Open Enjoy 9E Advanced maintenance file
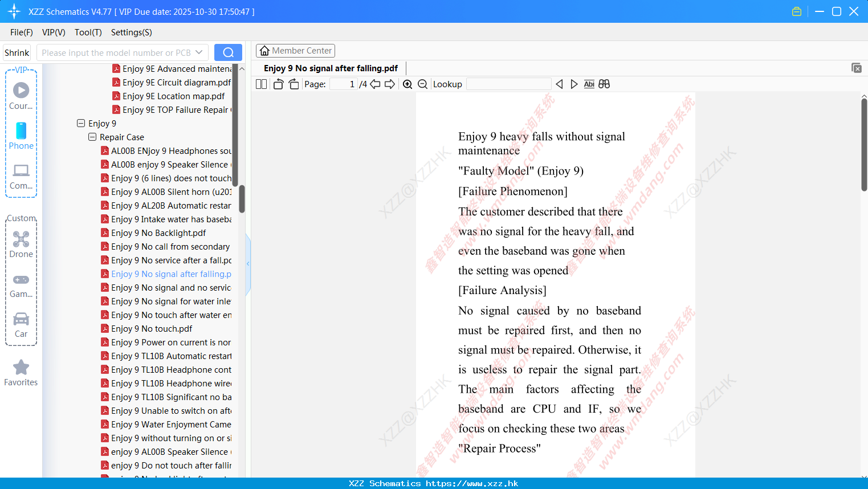This screenshot has height=489, width=868. tap(172, 68)
